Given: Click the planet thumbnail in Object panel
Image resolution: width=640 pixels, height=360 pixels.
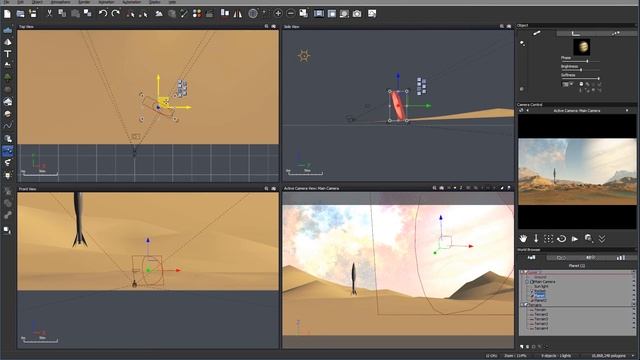Looking at the screenshot, I should [x=582, y=47].
